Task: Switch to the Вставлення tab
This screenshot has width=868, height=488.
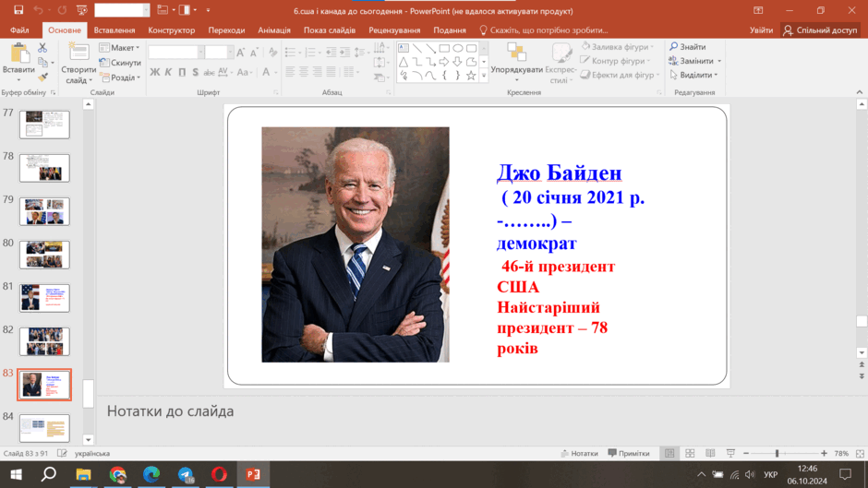Action: coord(115,30)
